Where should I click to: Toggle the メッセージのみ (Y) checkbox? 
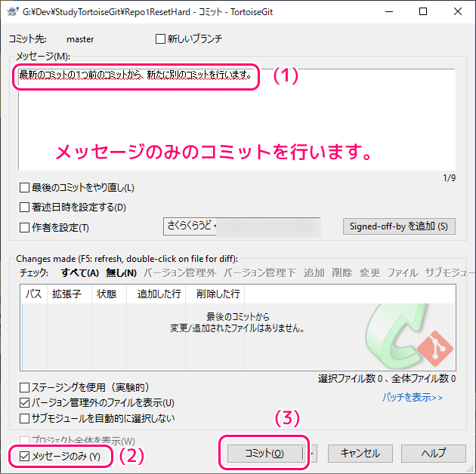coord(24,456)
